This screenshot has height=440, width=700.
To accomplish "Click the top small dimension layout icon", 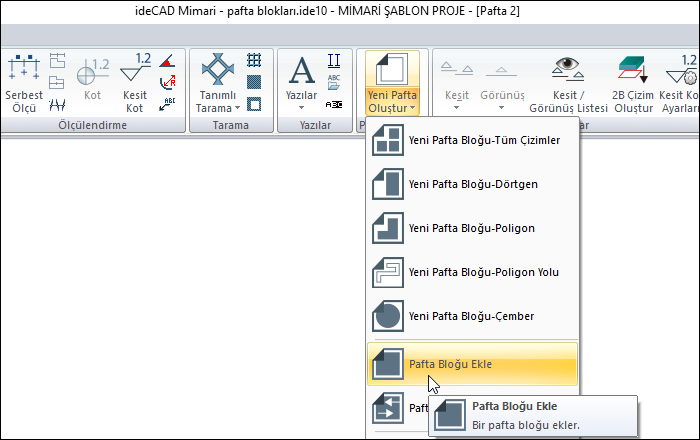I will (57, 60).
